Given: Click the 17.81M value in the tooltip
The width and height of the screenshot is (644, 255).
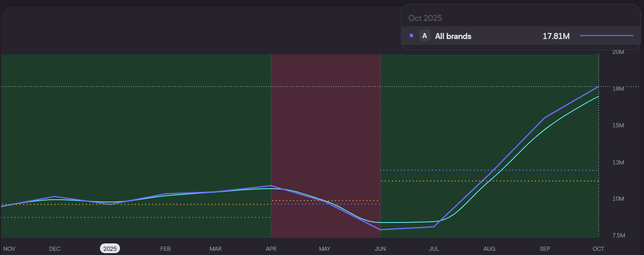Looking at the screenshot, I should (556, 36).
